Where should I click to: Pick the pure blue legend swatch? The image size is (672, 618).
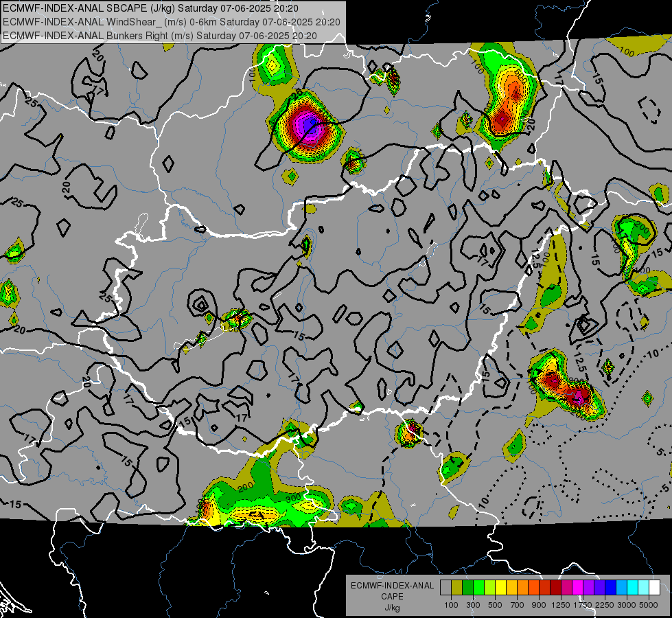point(611,587)
